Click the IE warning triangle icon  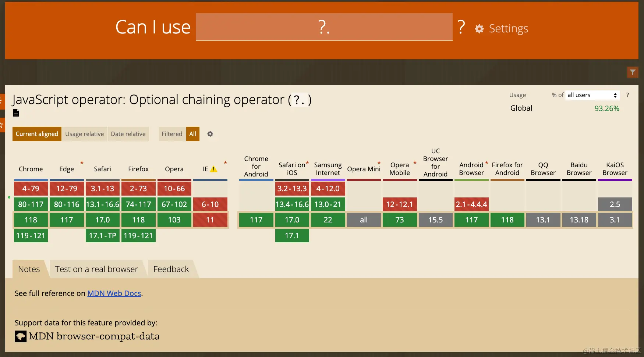[x=213, y=169]
